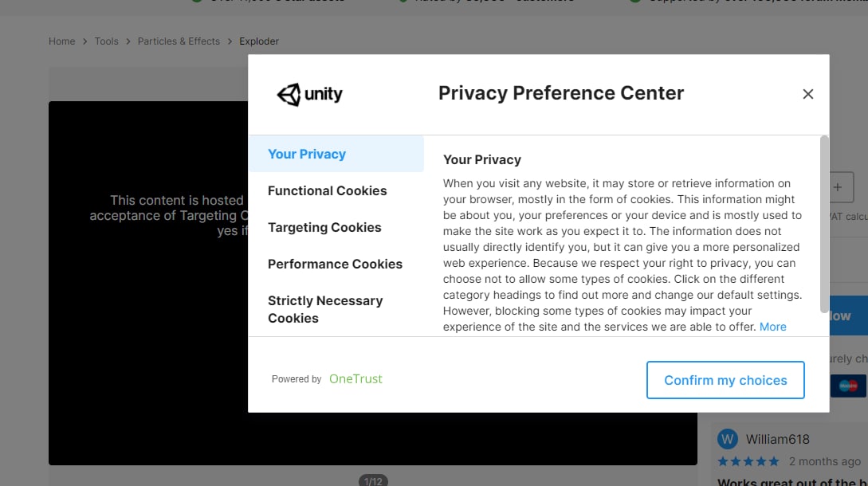Screen dimensions: 868x486
Task: Follow the More link in privacy text
Action: pos(772,327)
